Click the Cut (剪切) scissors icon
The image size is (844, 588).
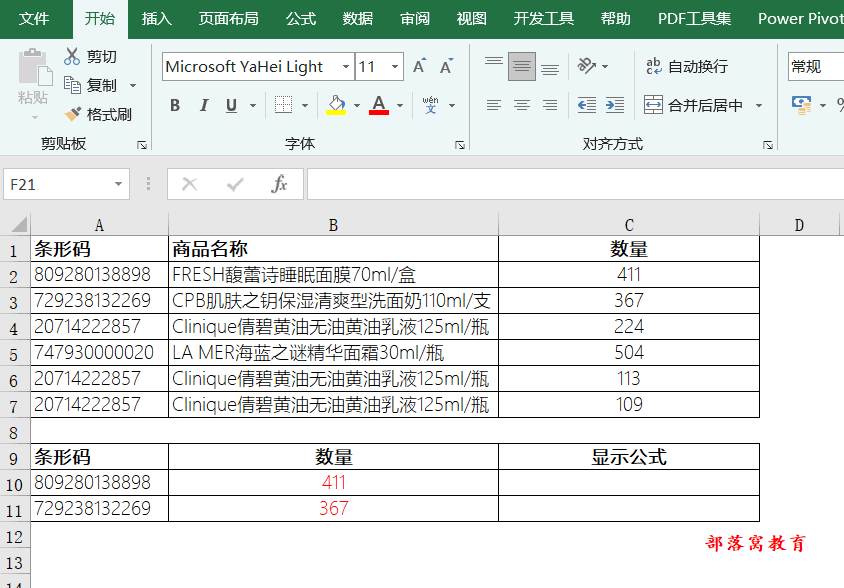click(72, 56)
